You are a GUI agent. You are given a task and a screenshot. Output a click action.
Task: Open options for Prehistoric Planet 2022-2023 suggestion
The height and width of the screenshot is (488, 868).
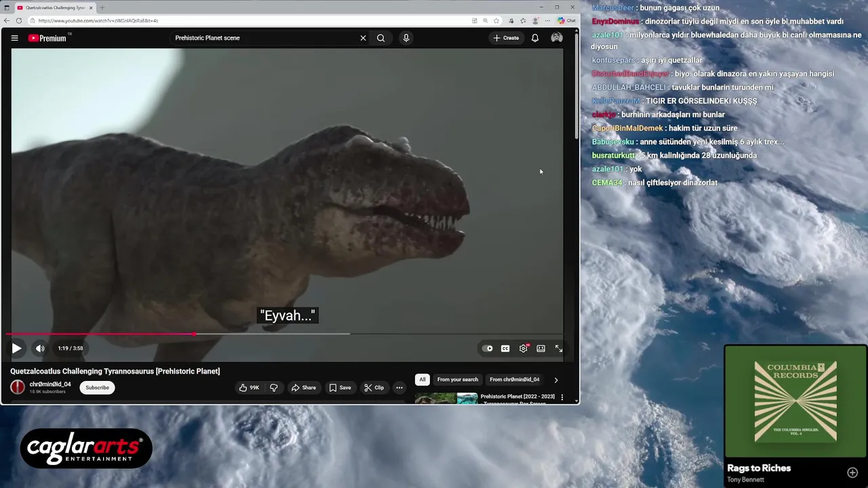[x=561, y=397]
